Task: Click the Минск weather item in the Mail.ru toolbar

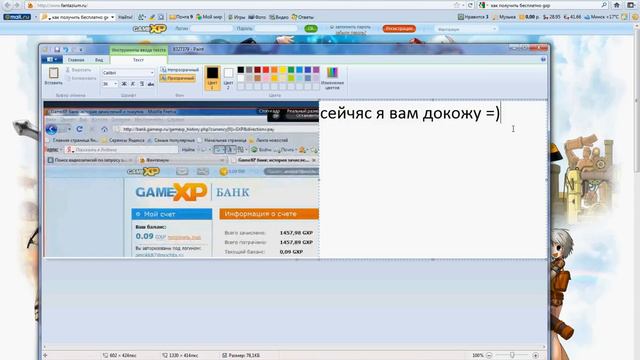Action: coord(602,17)
